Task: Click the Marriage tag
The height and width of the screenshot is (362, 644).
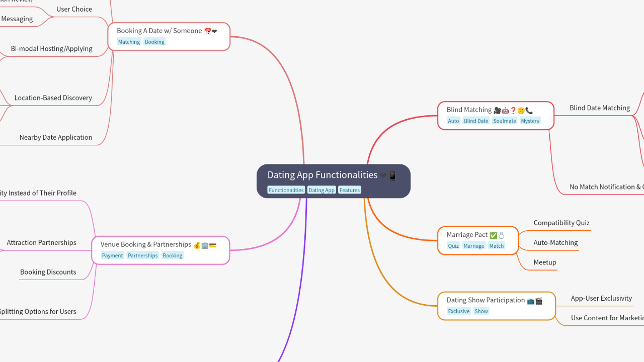Action: [x=474, y=246]
